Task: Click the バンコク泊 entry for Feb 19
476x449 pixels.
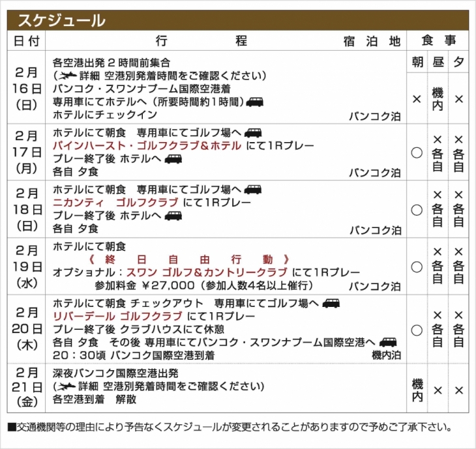Action: pos(375,286)
